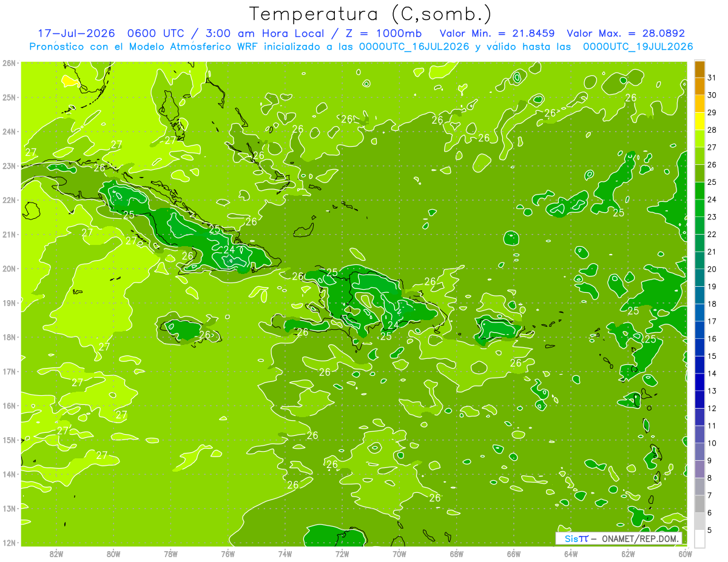Viewport: 728px width, 562px height.
Task: Click the light grey legend swatch between 5 and 6
Action: pyautogui.click(x=699, y=521)
